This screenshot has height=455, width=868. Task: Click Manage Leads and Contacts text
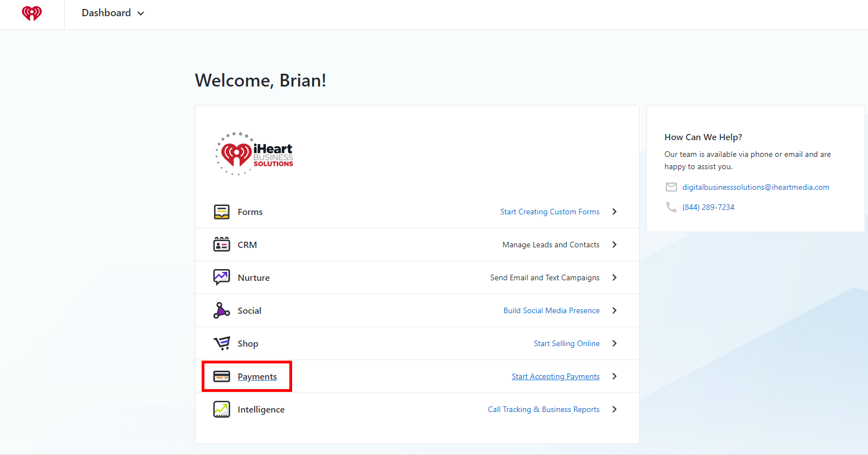(x=551, y=245)
